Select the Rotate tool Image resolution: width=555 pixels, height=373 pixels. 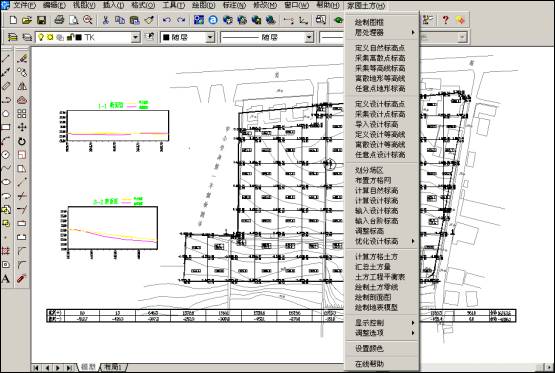pyautogui.click(x=22, y=141)
